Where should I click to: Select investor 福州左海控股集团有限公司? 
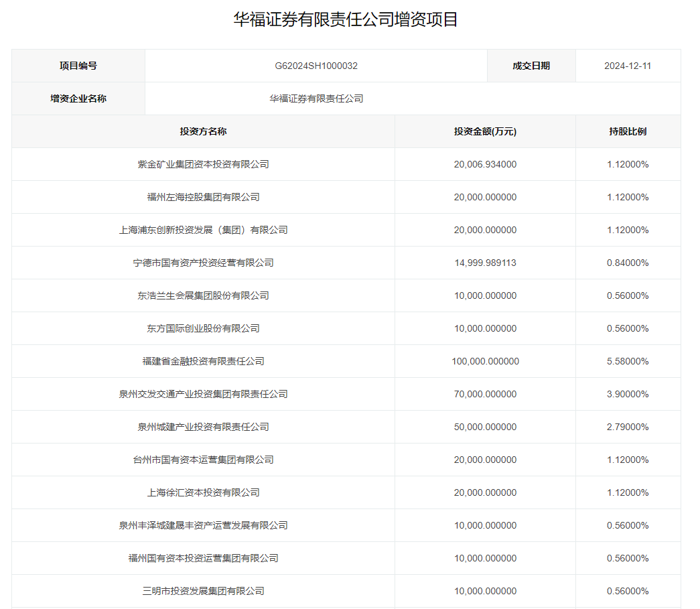[203, 197]
